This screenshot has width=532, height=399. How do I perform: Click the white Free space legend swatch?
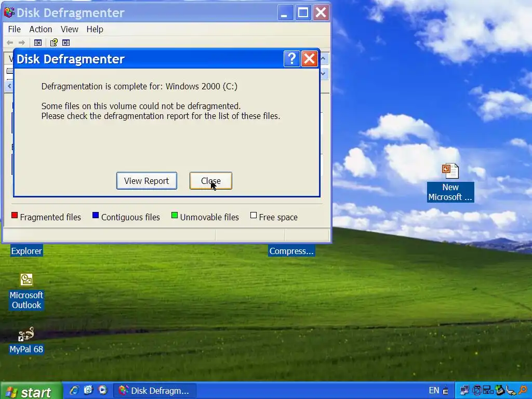point(253,216)
